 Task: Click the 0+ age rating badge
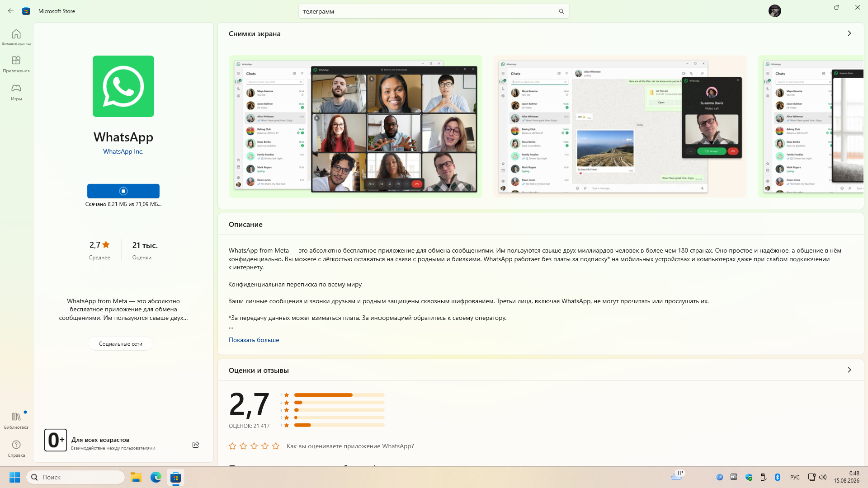[56, 440]
